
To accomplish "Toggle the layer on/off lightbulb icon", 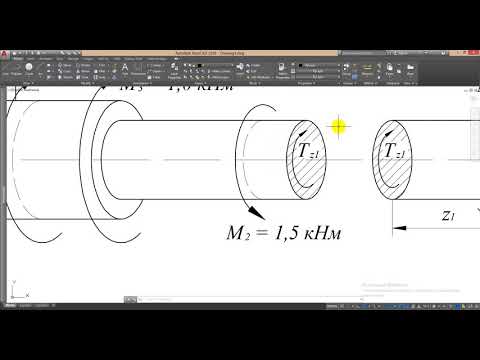I will (186, 65).
